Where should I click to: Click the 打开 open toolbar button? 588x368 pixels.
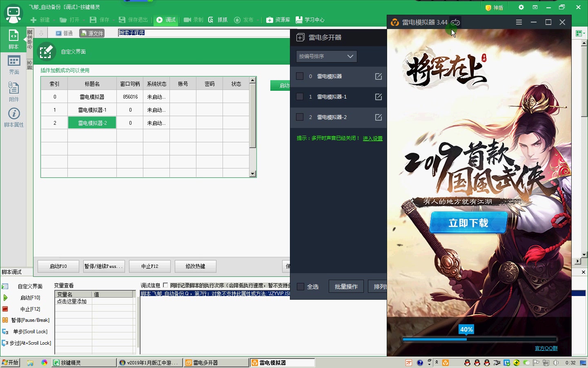point(69,20)
